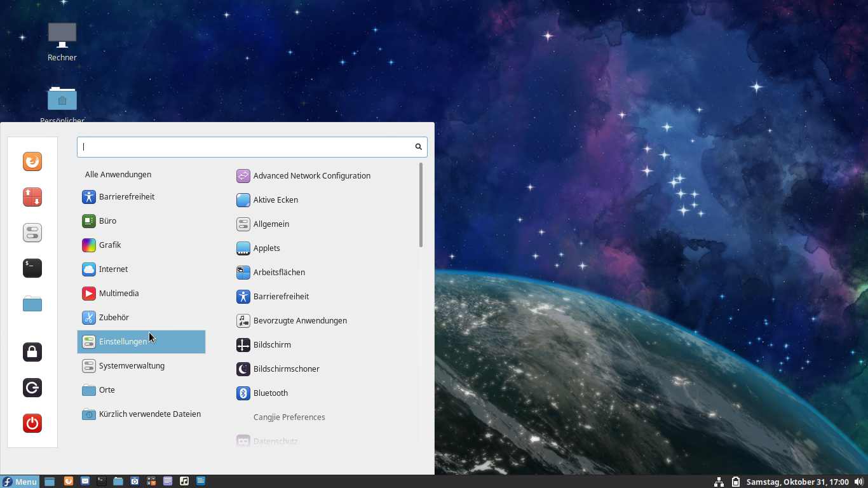
Task: Open the mail client from the panel
Action: point(85,481)
